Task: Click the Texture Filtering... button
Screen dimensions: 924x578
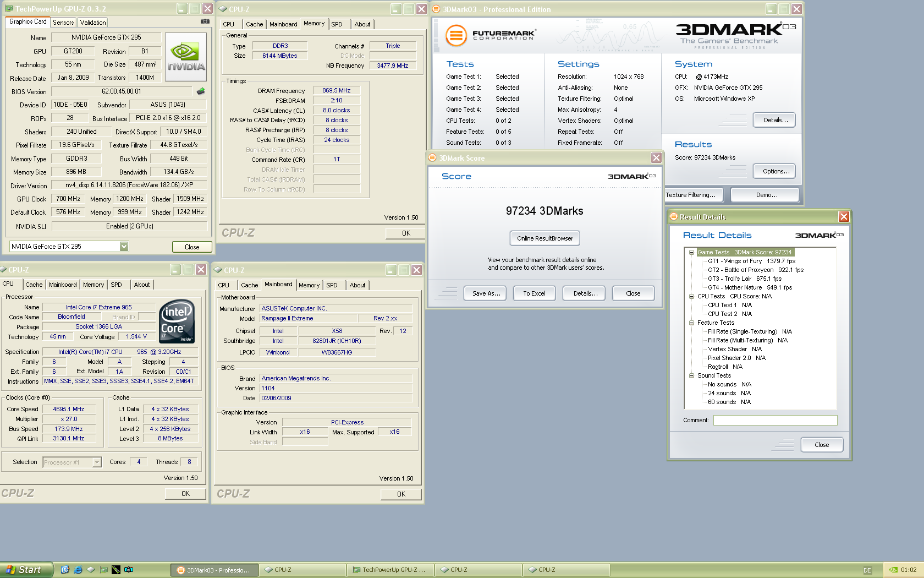Action: point(694,195)
